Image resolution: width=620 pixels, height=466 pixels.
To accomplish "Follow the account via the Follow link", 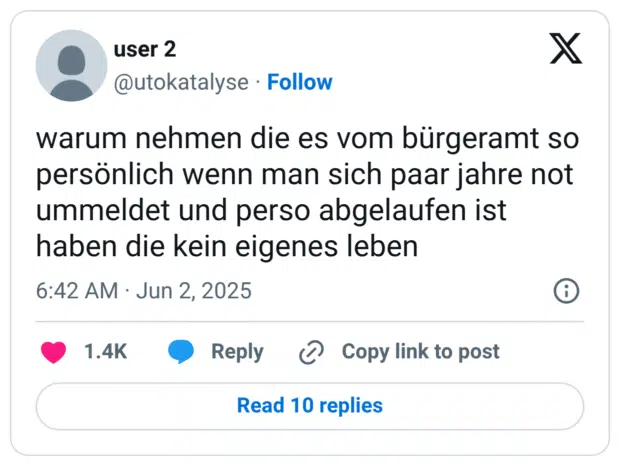I will click(300, 82).
